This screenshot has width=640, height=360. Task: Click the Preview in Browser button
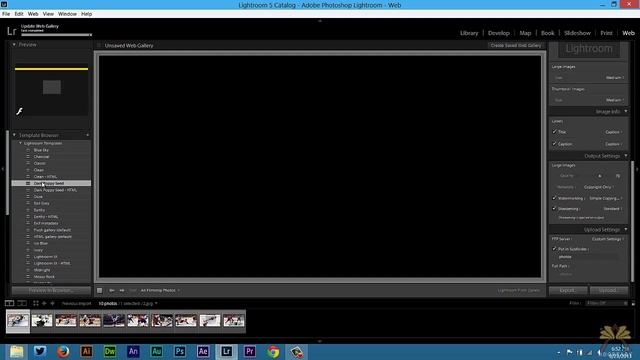[51, 290]
